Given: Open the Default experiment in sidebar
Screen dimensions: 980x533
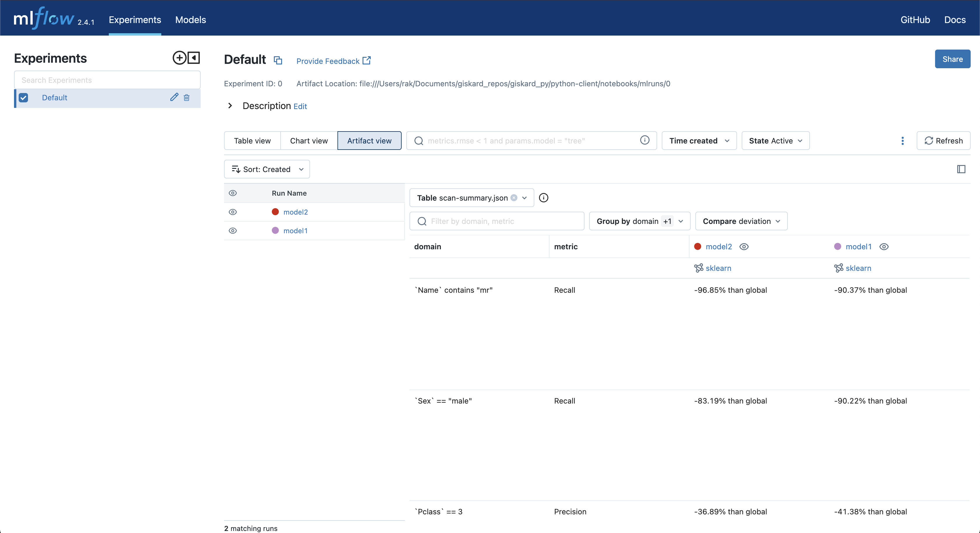Looking at the screenshot, I should pyautogui.click(x=55, y=98).
